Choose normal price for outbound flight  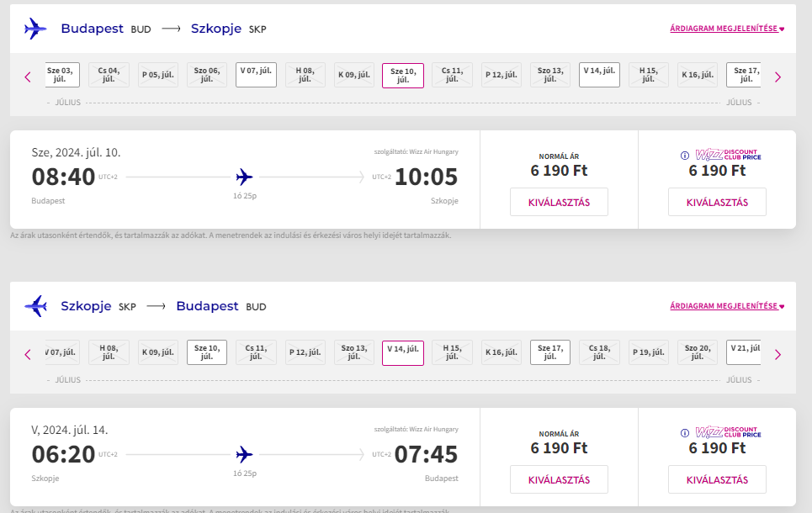[x=559, y=202]
